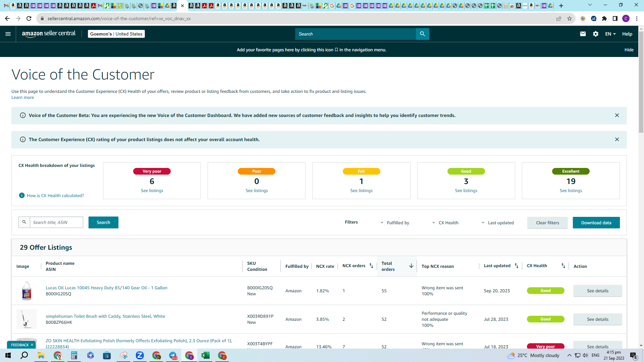Viewport: 644px width, 362px height.
Task: Open the Telegram app from the taskbar
Action: pos(173,355)
